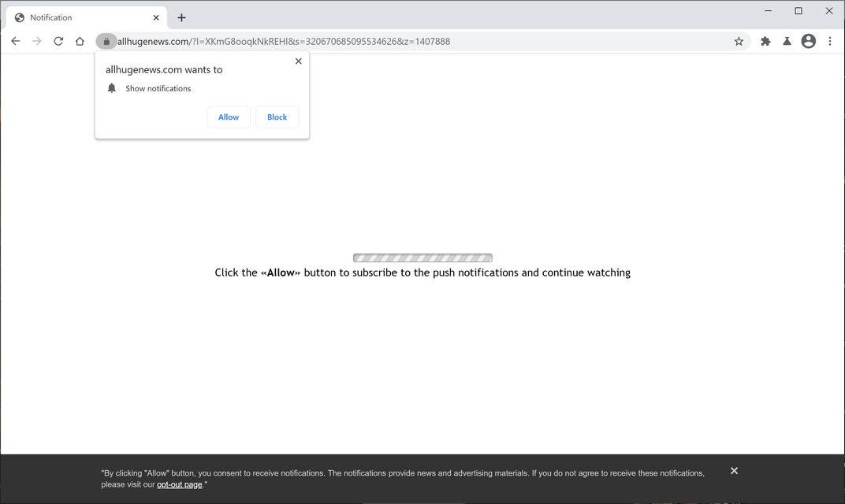Click the page loading progress bar
Viewport: 845px width, 504px height.
click(x=422, y=257)
